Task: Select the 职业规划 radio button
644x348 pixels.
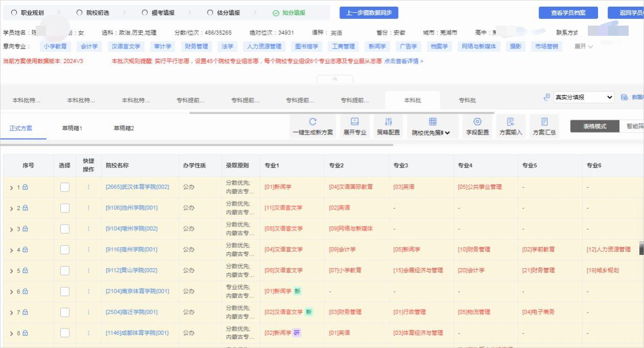Action: pos(14,12)
